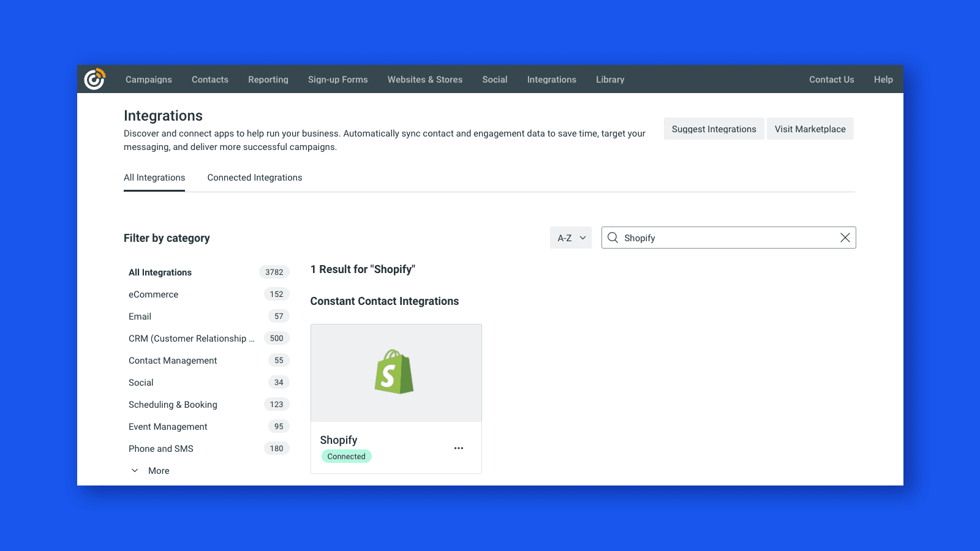Open the Campaigns menu
The image size is (980, 551).
pyautogui.click(x=148, y=79)
